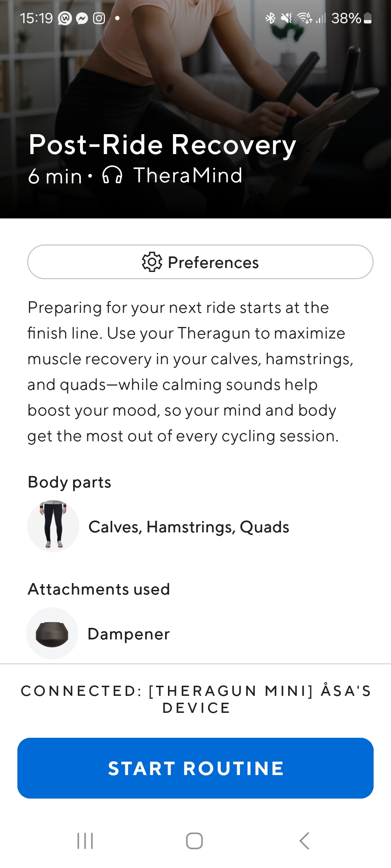Tap the connected Theragun Mini device text

tap(195, 699)
